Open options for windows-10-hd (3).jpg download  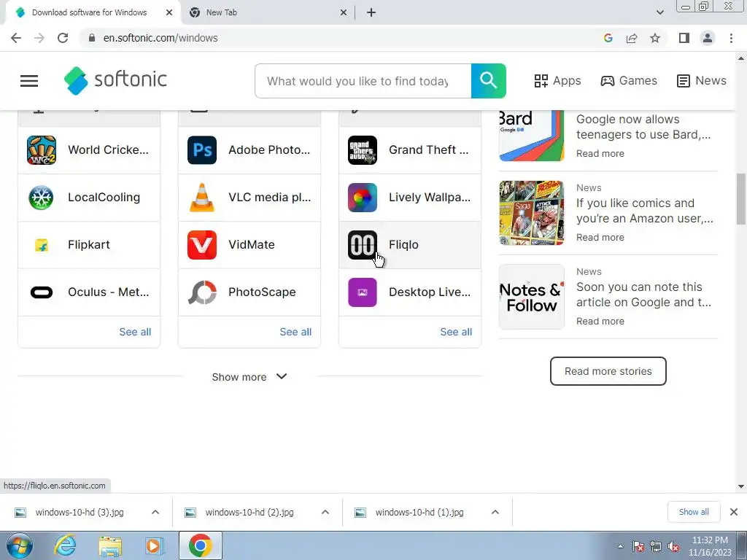click(155, 513)
